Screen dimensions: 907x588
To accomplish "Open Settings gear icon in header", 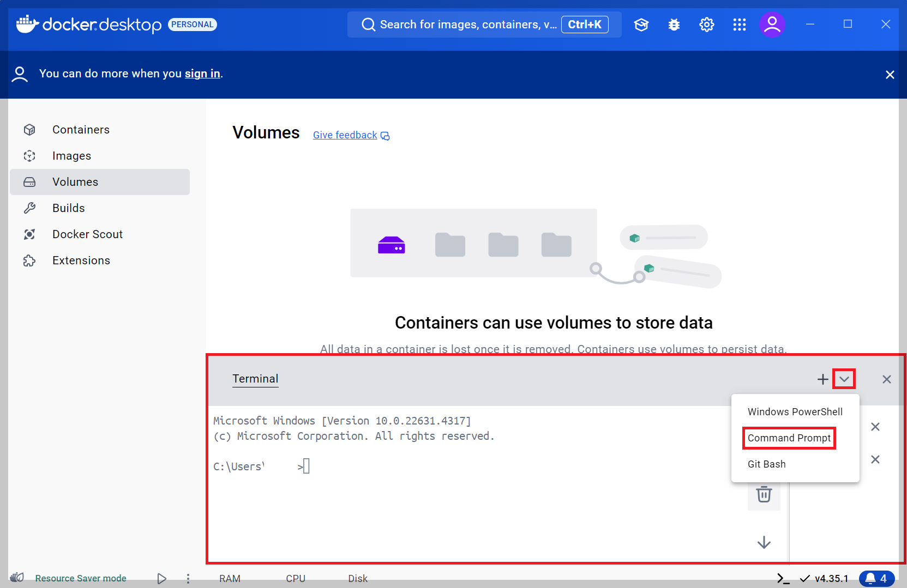I will pyautogui.click(x=707, y=25).
